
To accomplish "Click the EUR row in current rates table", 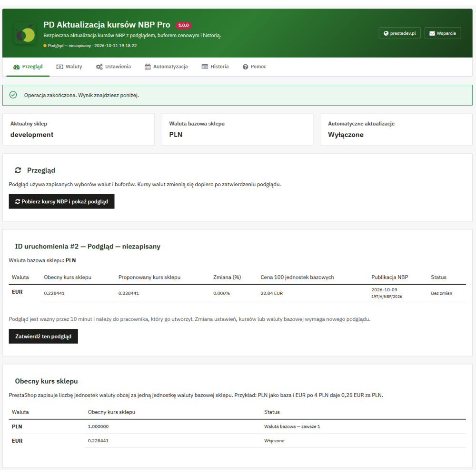I will tap(238, 441).
